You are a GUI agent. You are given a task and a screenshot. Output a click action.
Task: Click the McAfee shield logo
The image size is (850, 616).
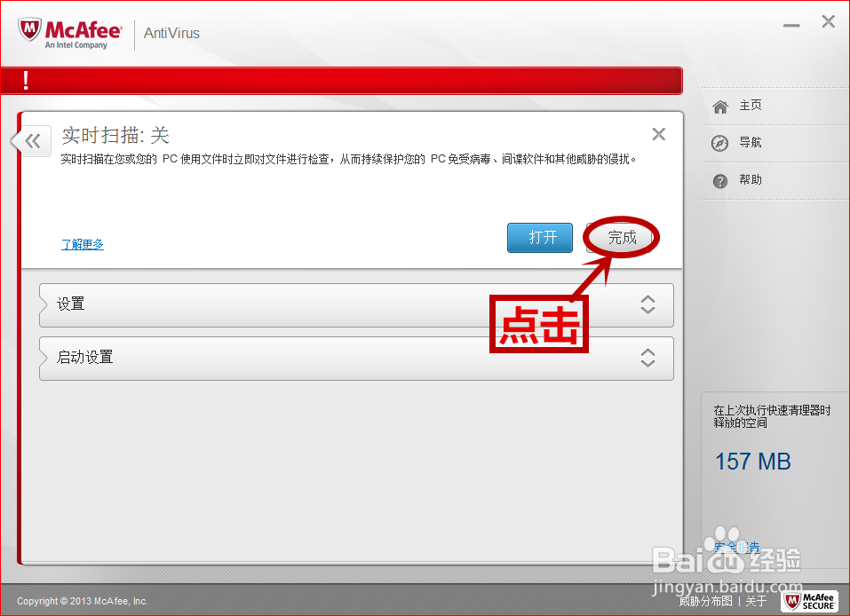pyautogui.click(x=29, y=28)
